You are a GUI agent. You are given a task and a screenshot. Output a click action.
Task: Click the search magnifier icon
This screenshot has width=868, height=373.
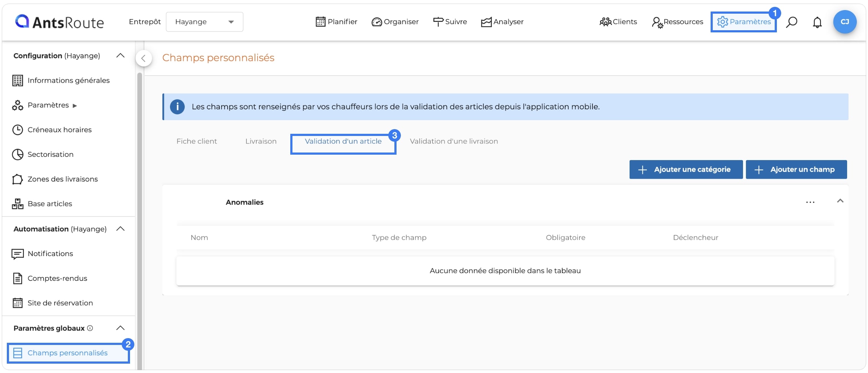791,22
